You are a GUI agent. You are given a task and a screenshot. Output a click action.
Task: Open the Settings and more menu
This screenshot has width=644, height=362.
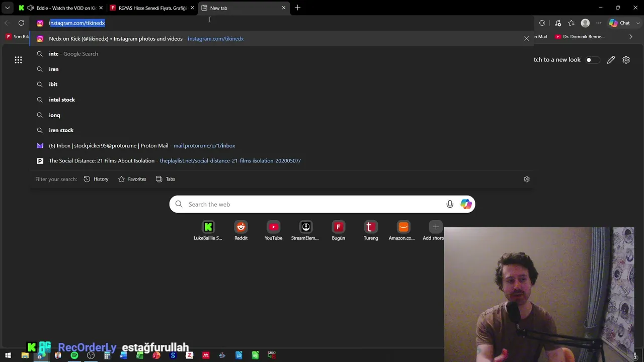click(599, 23)
